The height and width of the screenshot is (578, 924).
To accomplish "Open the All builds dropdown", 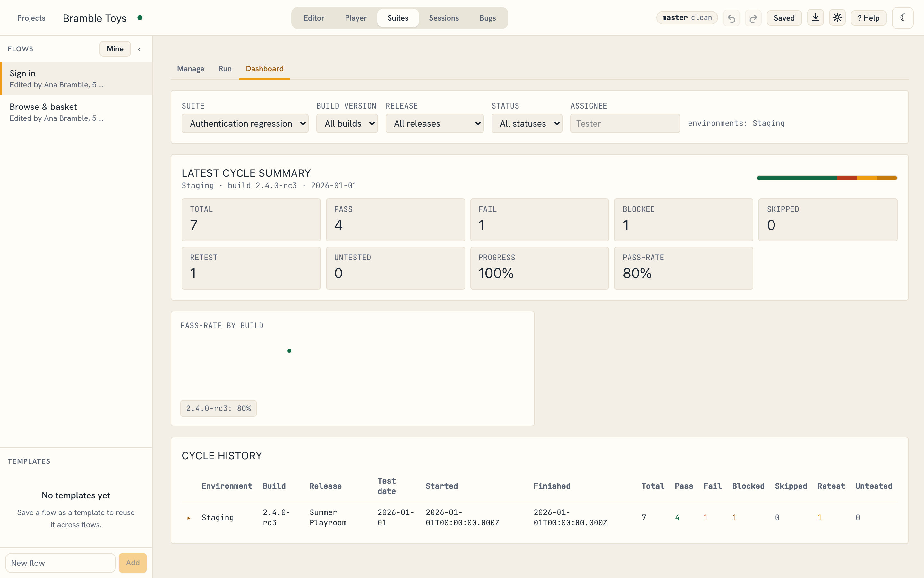I will [347, 124].
